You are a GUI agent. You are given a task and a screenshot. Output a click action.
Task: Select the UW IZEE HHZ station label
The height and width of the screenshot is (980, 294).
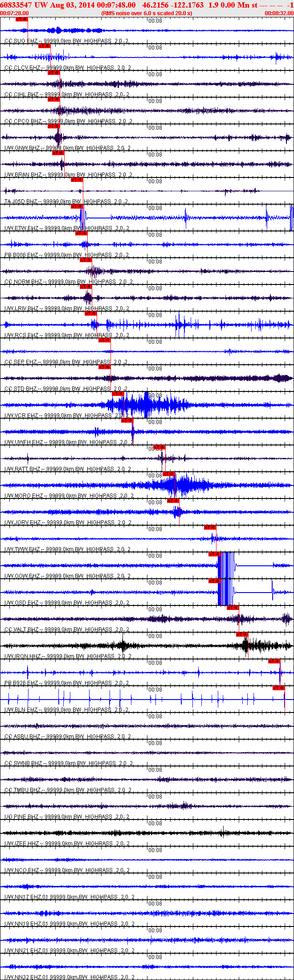click(67, 844)
